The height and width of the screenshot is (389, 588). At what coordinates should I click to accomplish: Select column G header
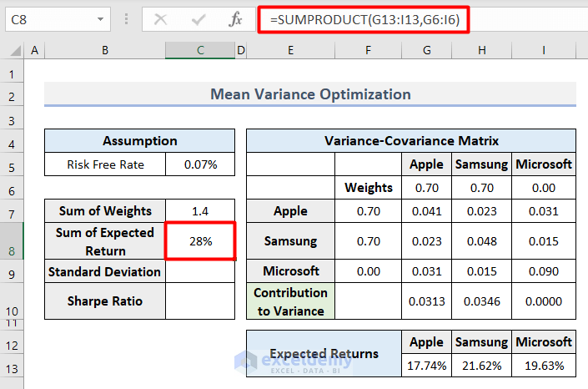[x=427, y=51]
